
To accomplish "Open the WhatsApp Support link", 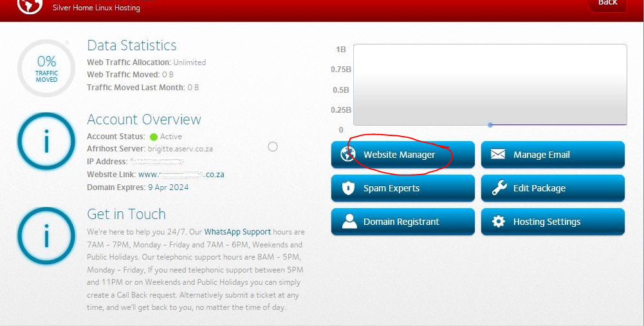I will (x=237, y=232).
